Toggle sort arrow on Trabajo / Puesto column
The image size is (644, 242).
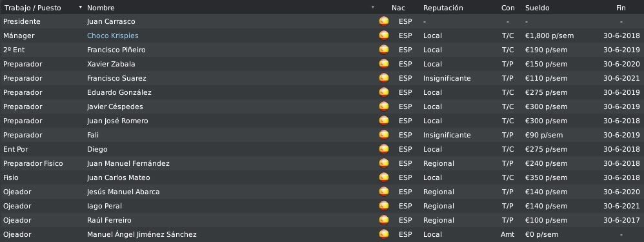81,7
